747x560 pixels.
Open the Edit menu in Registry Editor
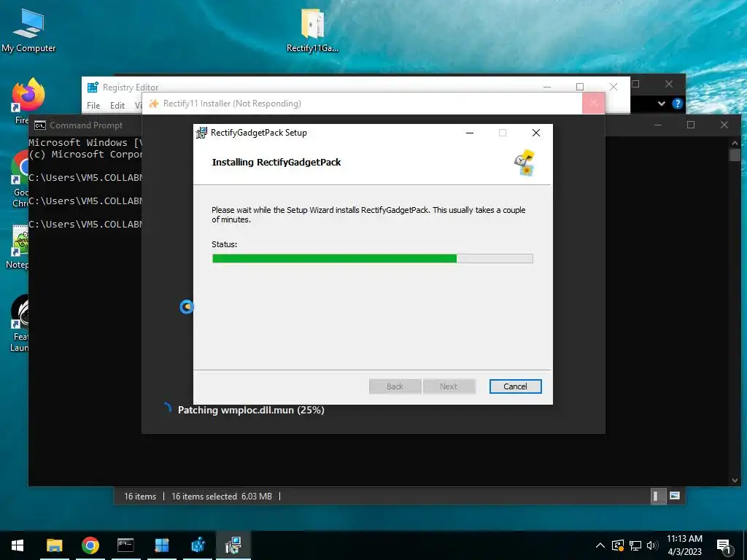tap(117, 106)
